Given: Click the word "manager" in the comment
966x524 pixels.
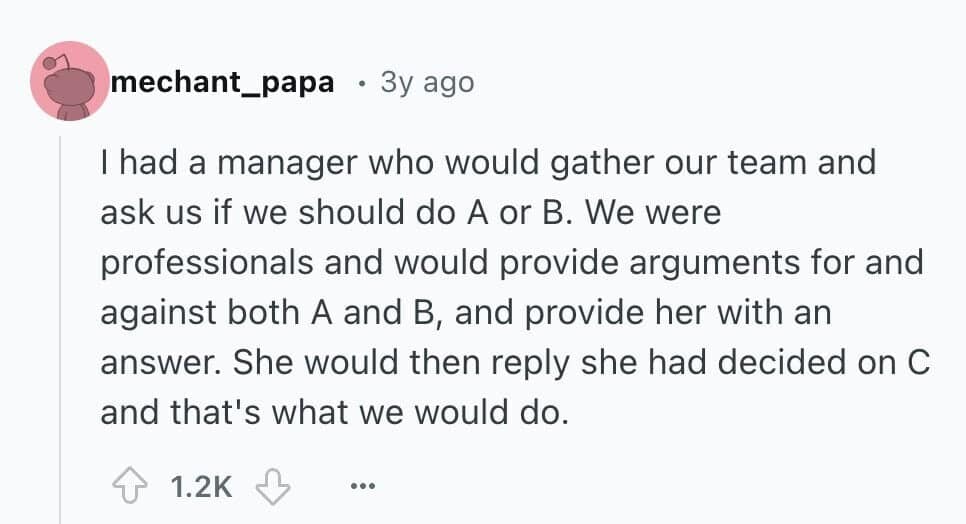Looking at the screenshot, I should point(270,163).
